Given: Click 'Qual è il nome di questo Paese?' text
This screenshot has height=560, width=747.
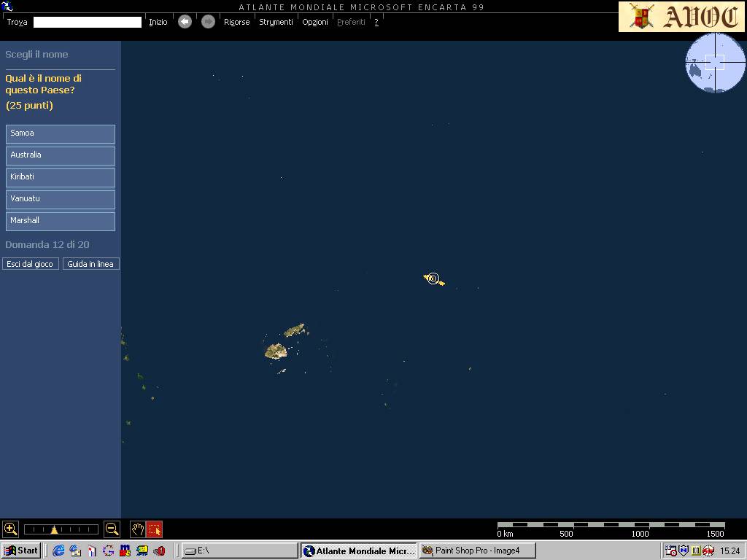Looking at the screenshot, I should pos(43,85).
